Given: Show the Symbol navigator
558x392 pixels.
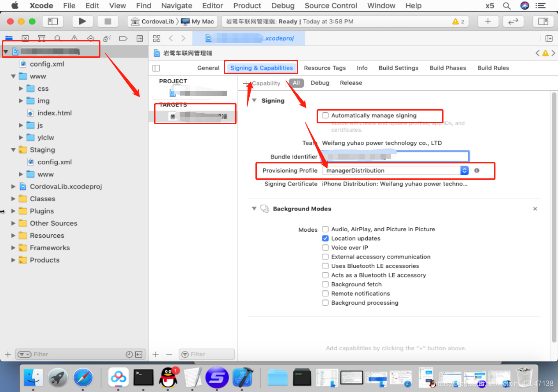Looking at the screenshot, I should 41,38.
